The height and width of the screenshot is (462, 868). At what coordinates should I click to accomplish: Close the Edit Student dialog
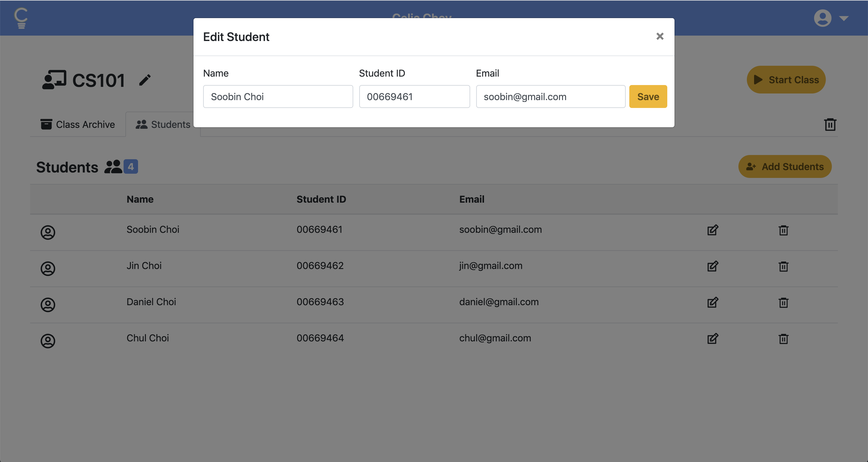pyautogui.click(x=660, y=36)
